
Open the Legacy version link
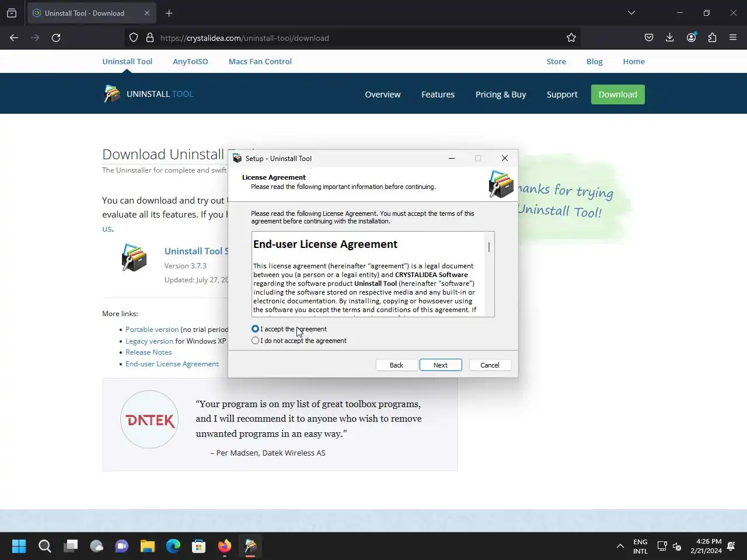click(x=149, y=341)
